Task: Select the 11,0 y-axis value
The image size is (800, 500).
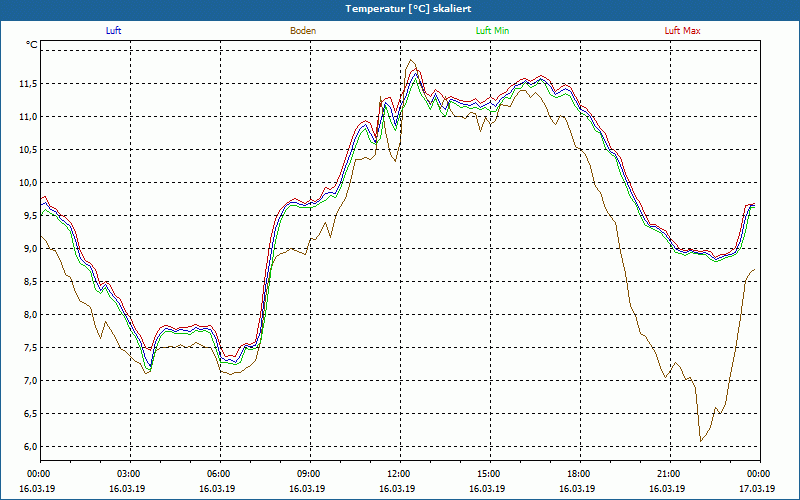Action: point(28,117)
